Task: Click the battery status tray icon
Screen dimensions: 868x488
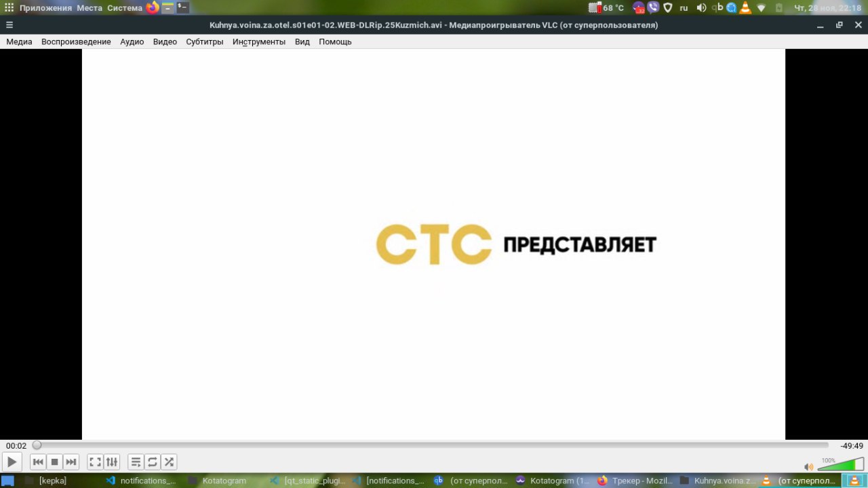Action: pyautogui.click(x=779, y=8)
